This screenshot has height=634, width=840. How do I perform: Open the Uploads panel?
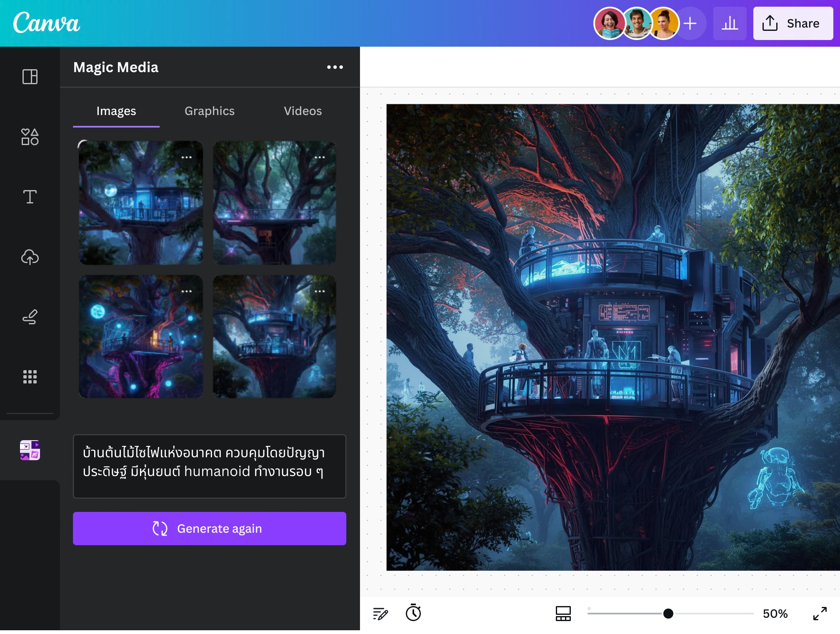30,257
